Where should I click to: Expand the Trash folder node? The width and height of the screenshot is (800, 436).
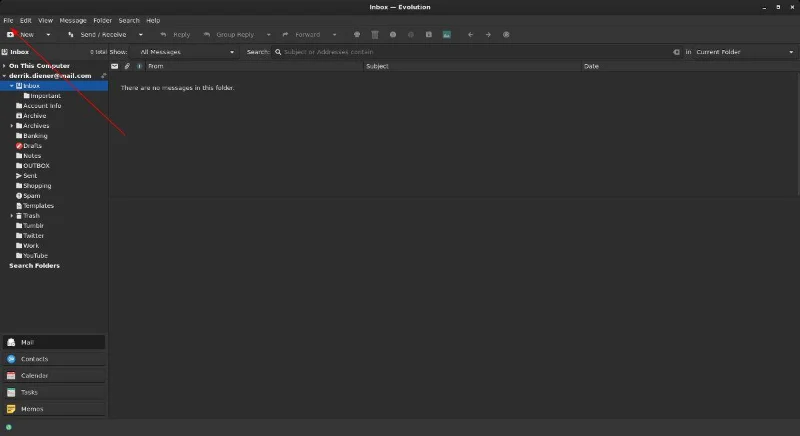tap(12, 216)
